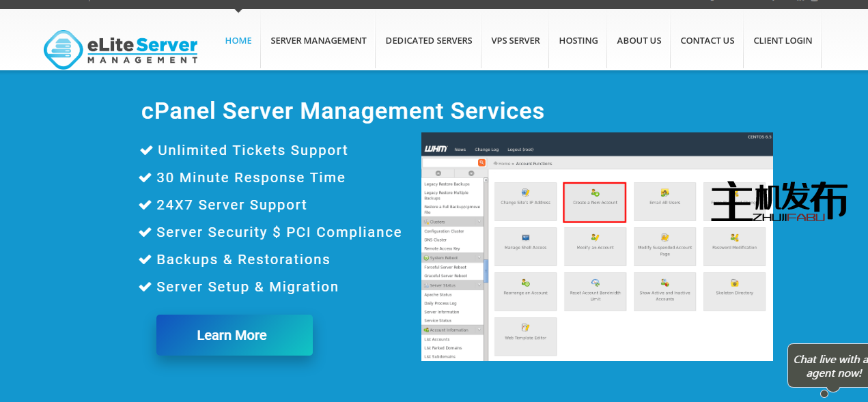Click the eLite Server Management logo
Image resolution: width=868 pixels, height=402 pixels.
pyautogui.click(x=121, y=49)
